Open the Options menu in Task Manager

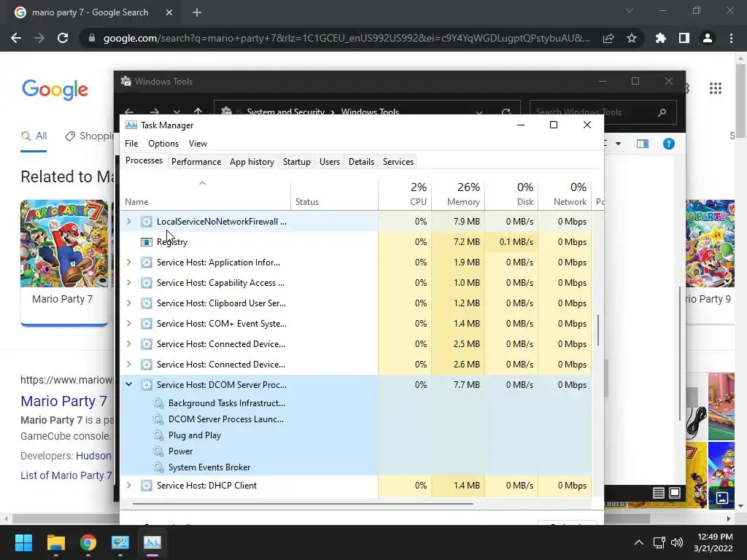coord(163,144)
